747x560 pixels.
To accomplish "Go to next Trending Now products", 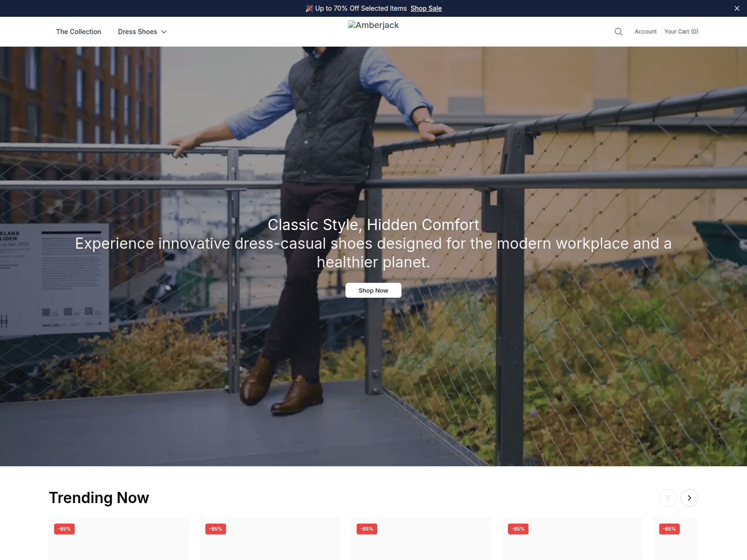I will (690, 498).
